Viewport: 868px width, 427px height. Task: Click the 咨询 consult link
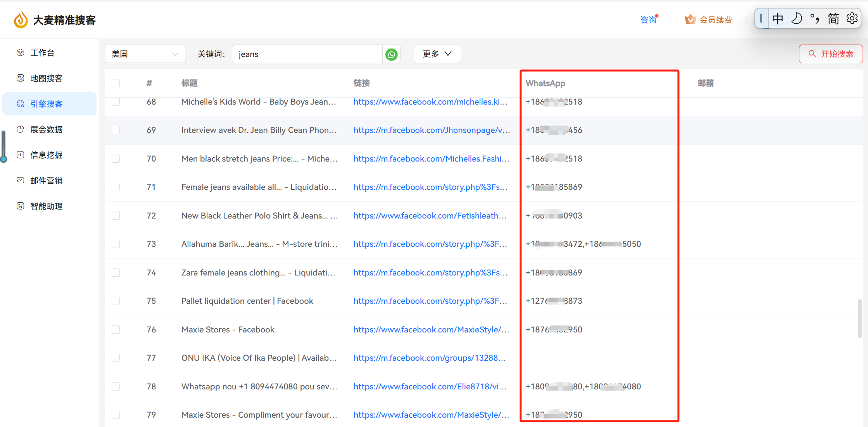(648, 20)
